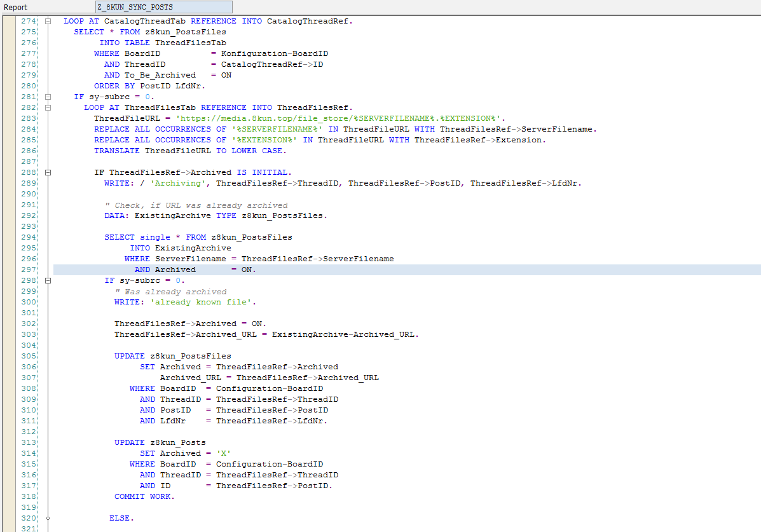This screenshot has width=761, height=532.
Task: Click 'ExistingArchive-Archived_URL' at line 303
Action: click(x=343, y=335)
